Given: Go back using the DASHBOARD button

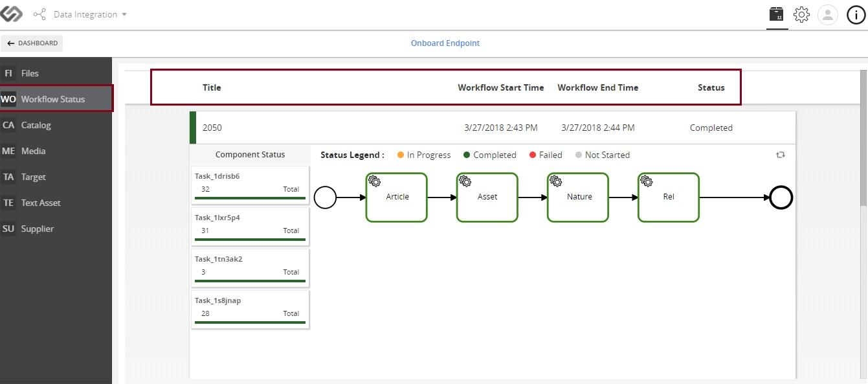Looking at the screenshot, I should click(32, 43).
